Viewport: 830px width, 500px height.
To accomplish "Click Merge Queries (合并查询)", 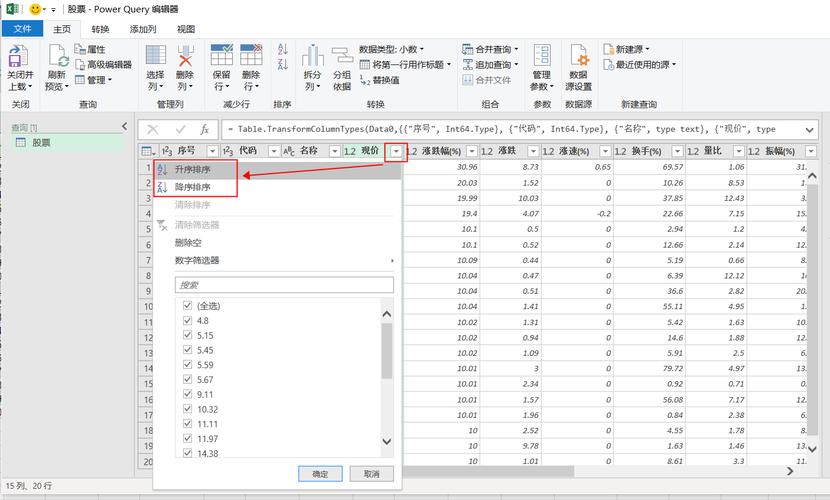I will (490, 49).
